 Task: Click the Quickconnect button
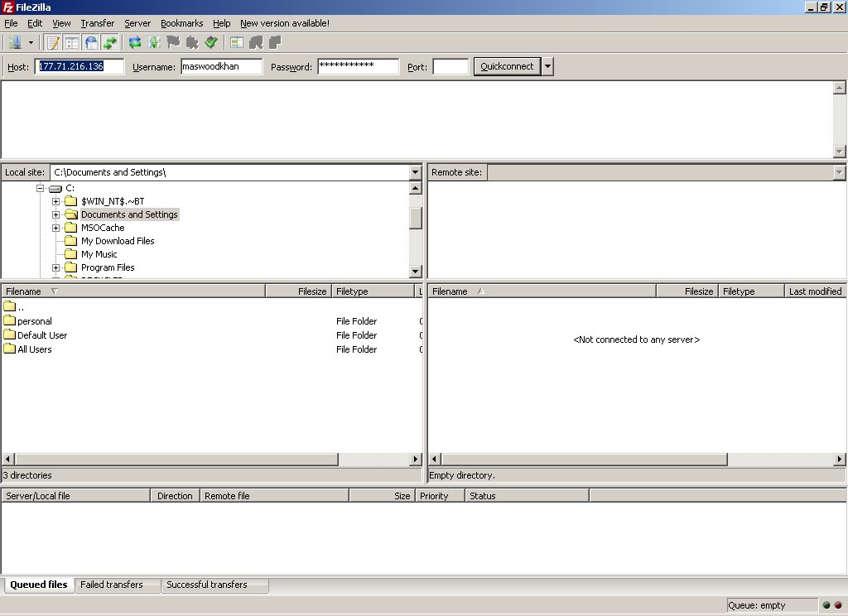pyautogui.click(x=507, y=66)
